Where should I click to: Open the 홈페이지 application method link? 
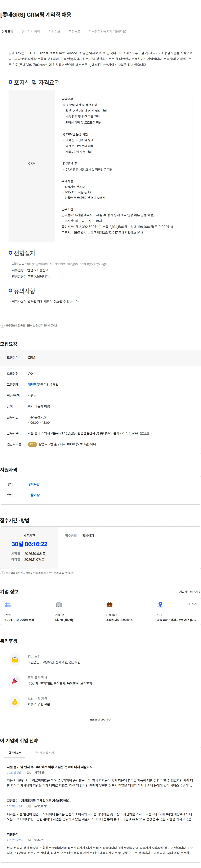tap(88, 536)
